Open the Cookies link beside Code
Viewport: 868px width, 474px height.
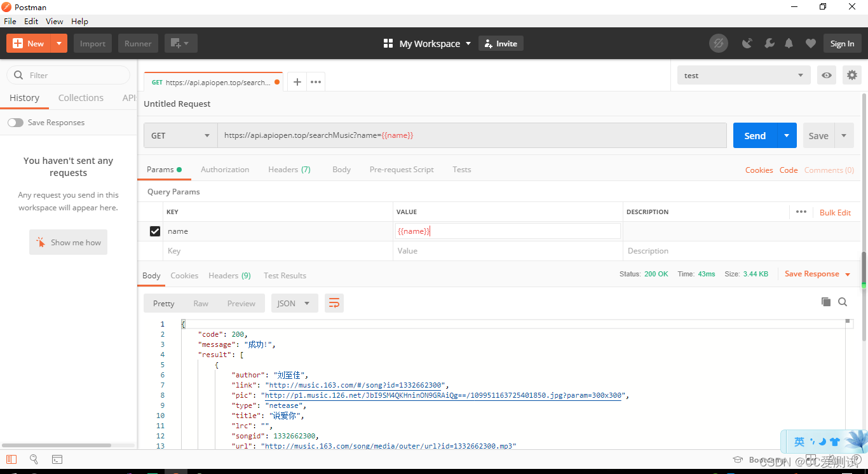click(759, 170)
